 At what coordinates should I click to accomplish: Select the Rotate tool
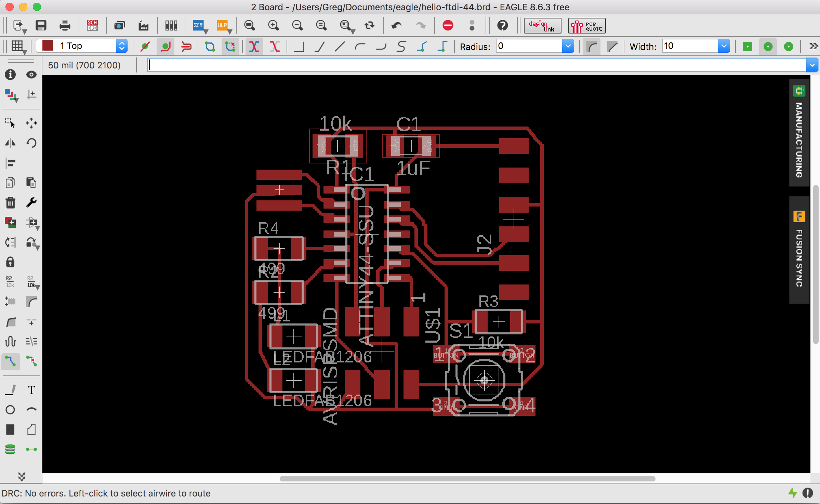pos(31,143)
